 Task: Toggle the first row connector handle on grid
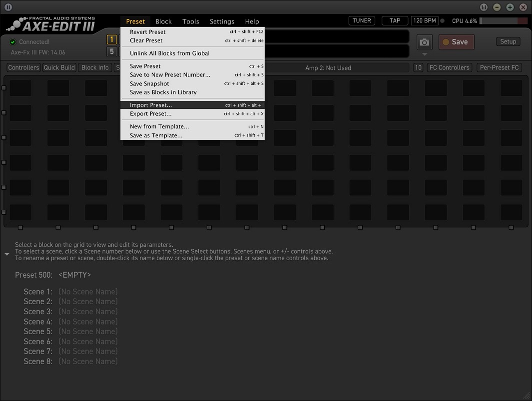click(4, 88)
